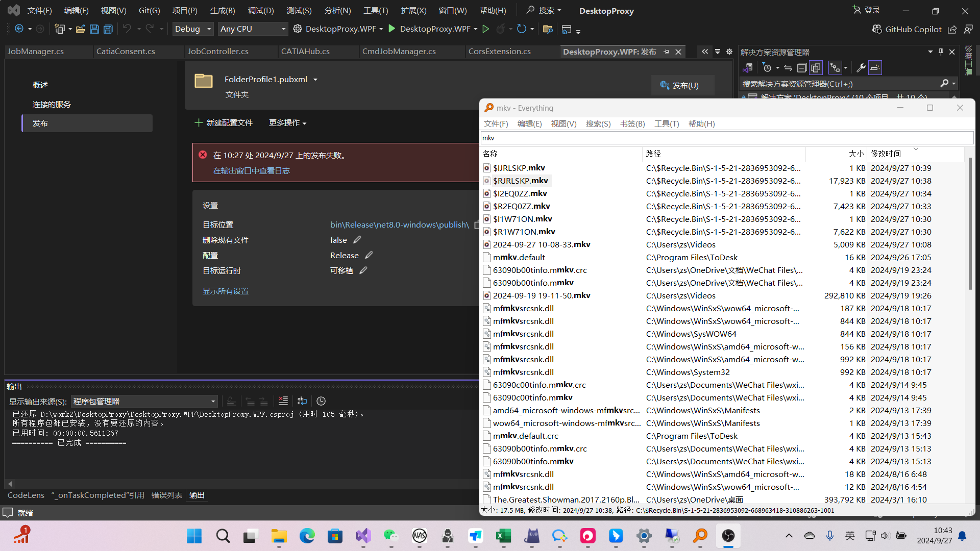
Task: Switch to the 错误列表 tab
Action: 167,495
